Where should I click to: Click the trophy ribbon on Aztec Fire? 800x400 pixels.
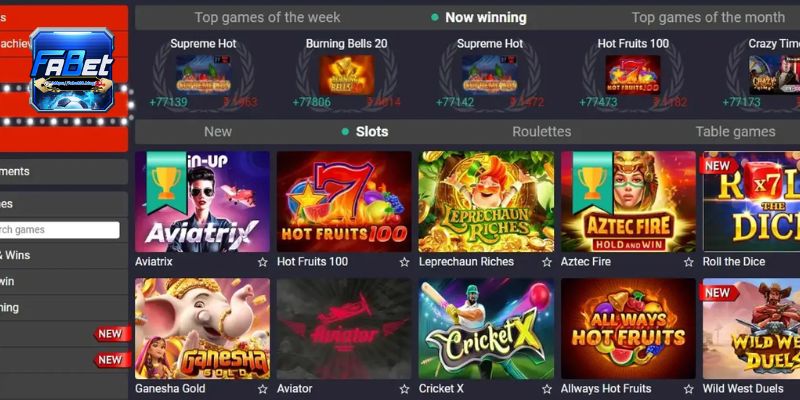[592, 182]
